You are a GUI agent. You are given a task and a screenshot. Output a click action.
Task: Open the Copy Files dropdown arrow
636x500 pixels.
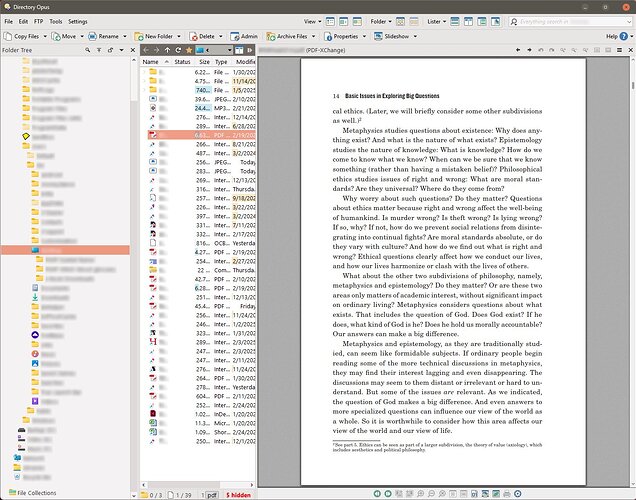pyautogui.click(x=45, y=36)
